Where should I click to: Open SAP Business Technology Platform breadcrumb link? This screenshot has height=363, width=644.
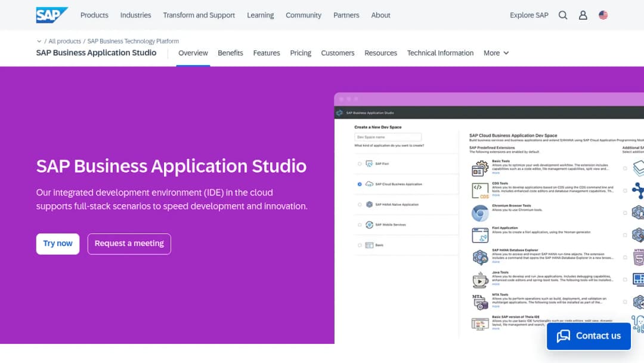click(x=133, y=41)
